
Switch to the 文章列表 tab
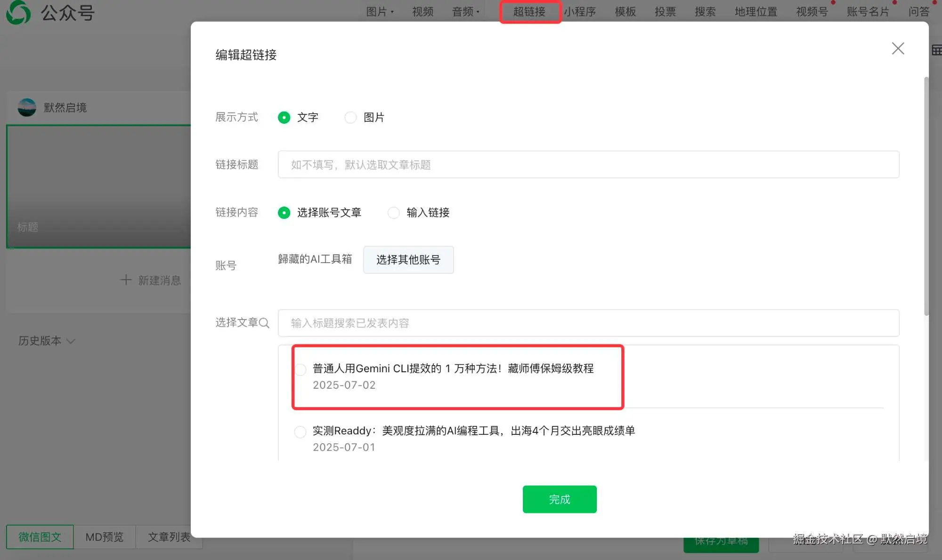tap(169, 536)
